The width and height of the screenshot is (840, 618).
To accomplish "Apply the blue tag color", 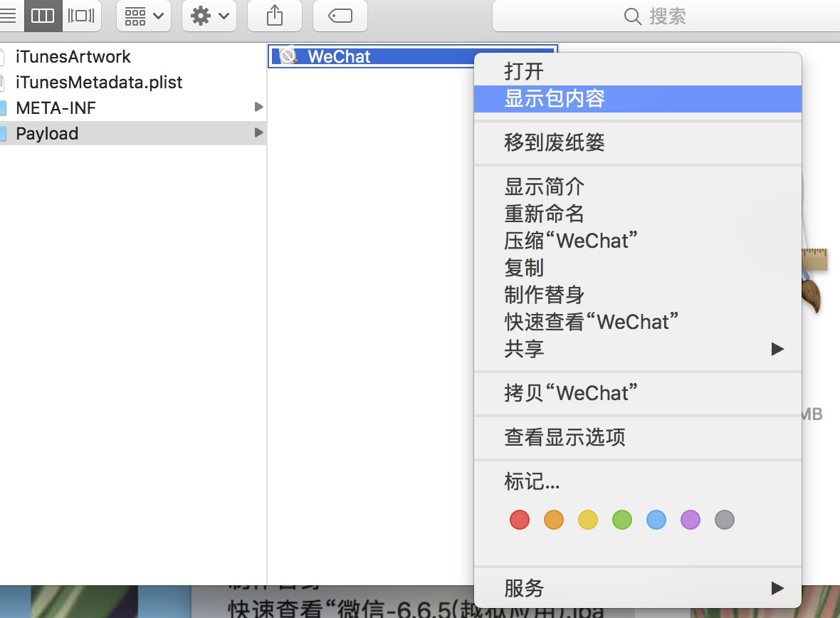I will click(x=656, y=519).
